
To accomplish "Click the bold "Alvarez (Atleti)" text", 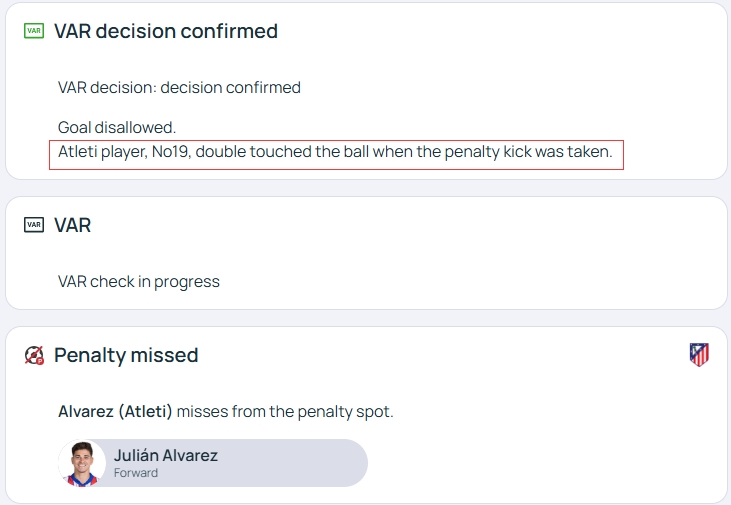I will point(115,411).
